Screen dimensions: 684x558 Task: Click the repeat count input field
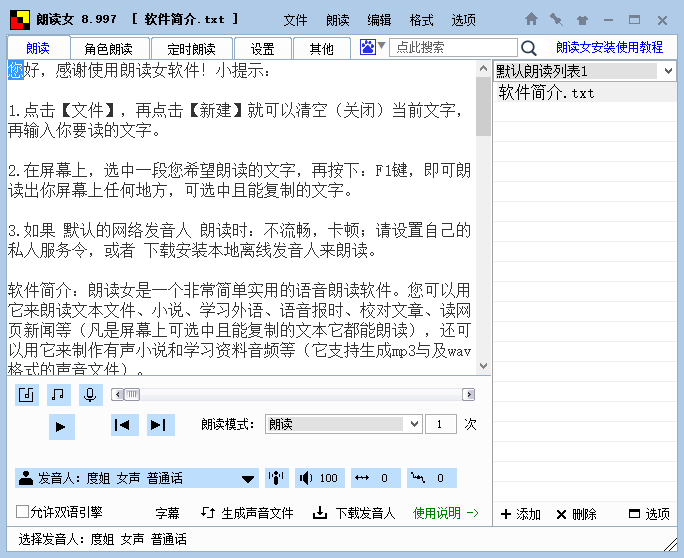point(441,424)
